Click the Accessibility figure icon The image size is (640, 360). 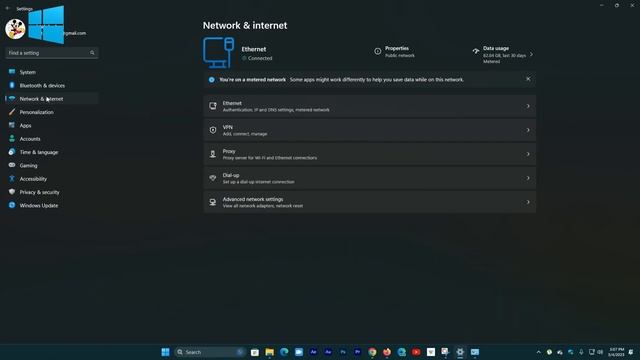click(12, 179)
